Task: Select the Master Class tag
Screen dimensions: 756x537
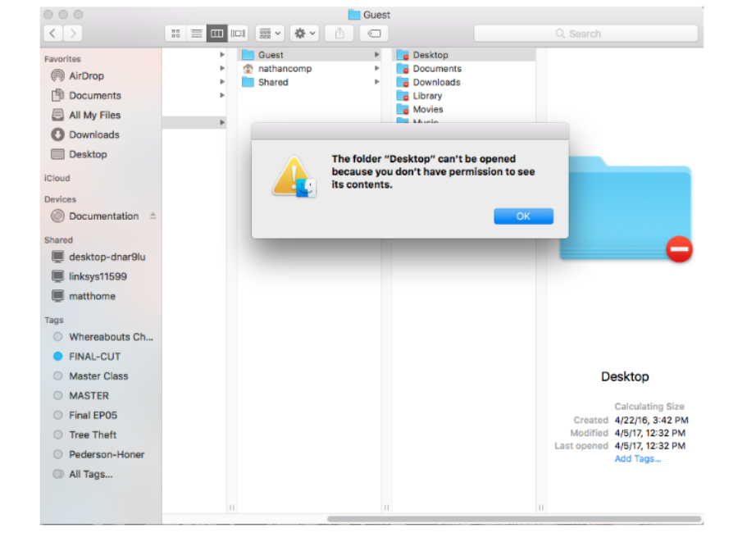Action: pyautogui.click(x=98, y=376)
